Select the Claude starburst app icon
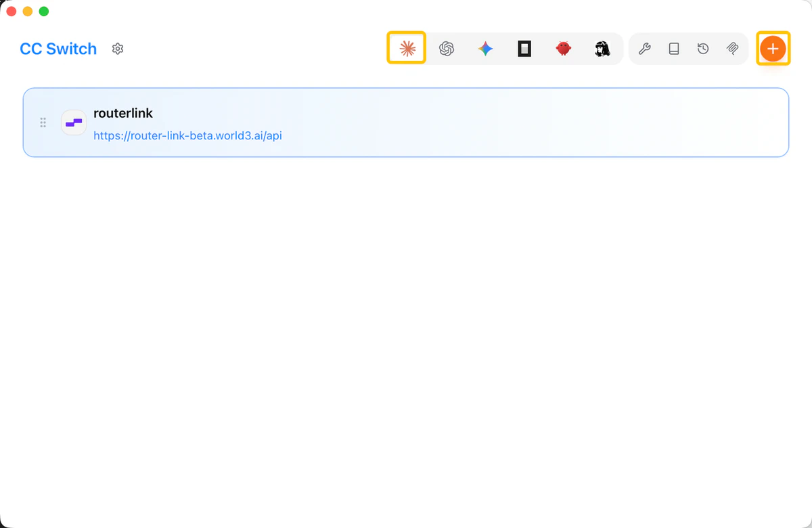 (x=407, y=48)
